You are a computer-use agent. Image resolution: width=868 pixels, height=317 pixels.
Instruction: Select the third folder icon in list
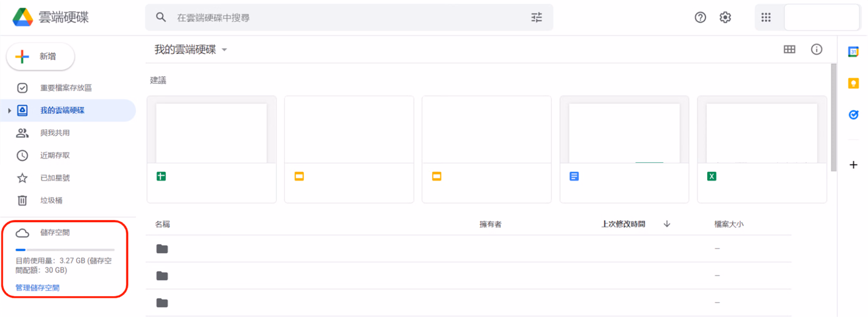pos(162,303)
